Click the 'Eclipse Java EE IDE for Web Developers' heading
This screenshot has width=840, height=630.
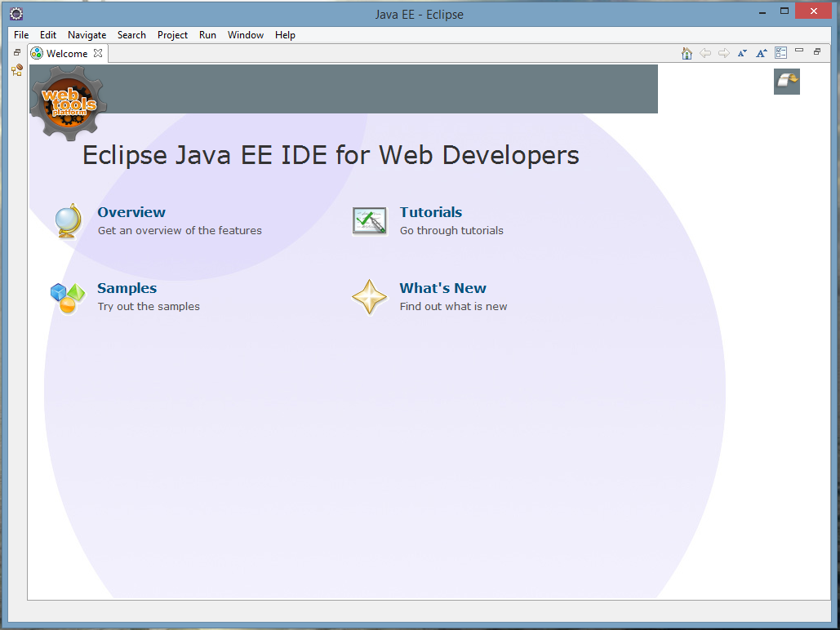(331, 155)
